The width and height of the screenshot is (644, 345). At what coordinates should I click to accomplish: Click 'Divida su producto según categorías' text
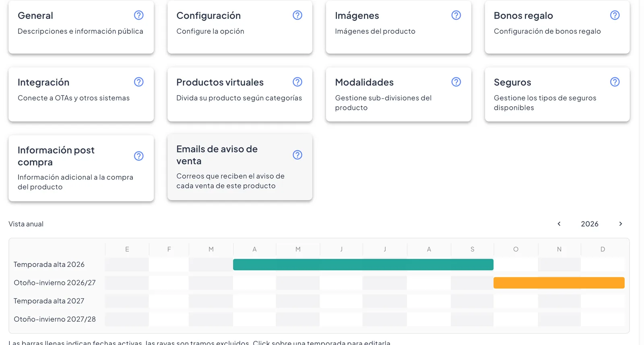click(x=239, y=98)
